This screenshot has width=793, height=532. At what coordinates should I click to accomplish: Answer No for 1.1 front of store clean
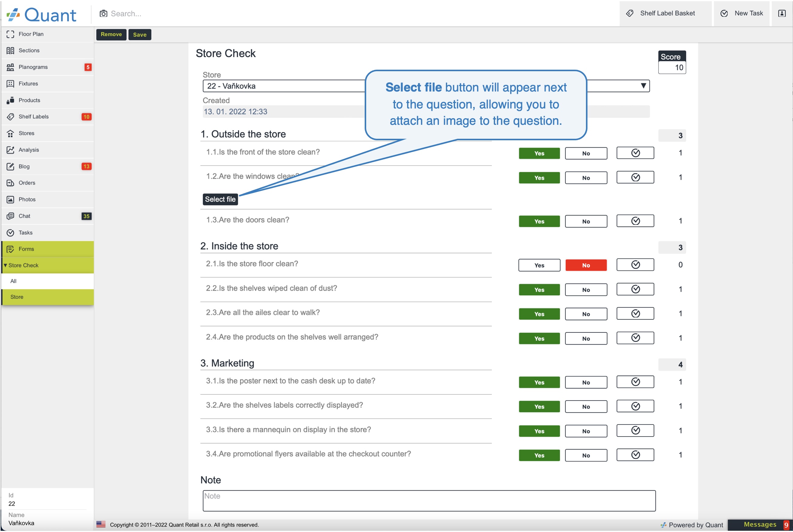tap(586, 153)
